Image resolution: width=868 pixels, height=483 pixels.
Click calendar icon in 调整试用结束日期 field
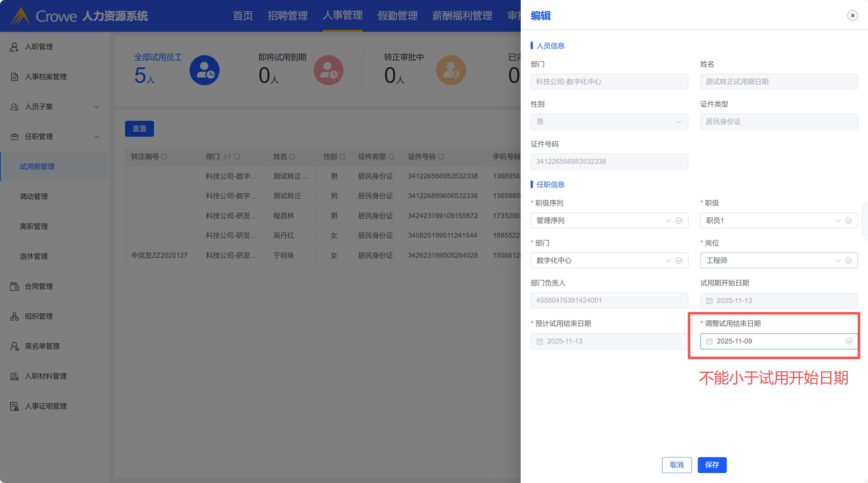point(709,341)
